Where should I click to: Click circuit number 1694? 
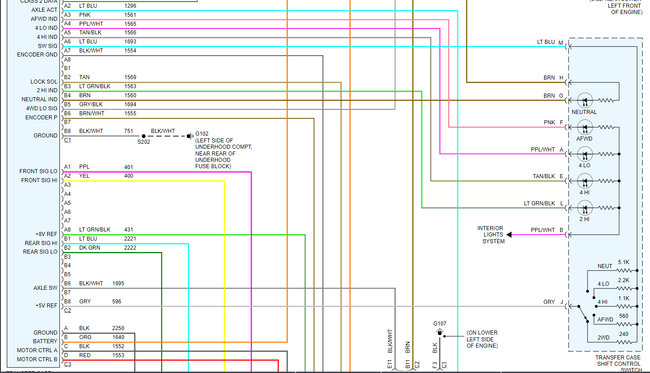click(x=130, y=104)
